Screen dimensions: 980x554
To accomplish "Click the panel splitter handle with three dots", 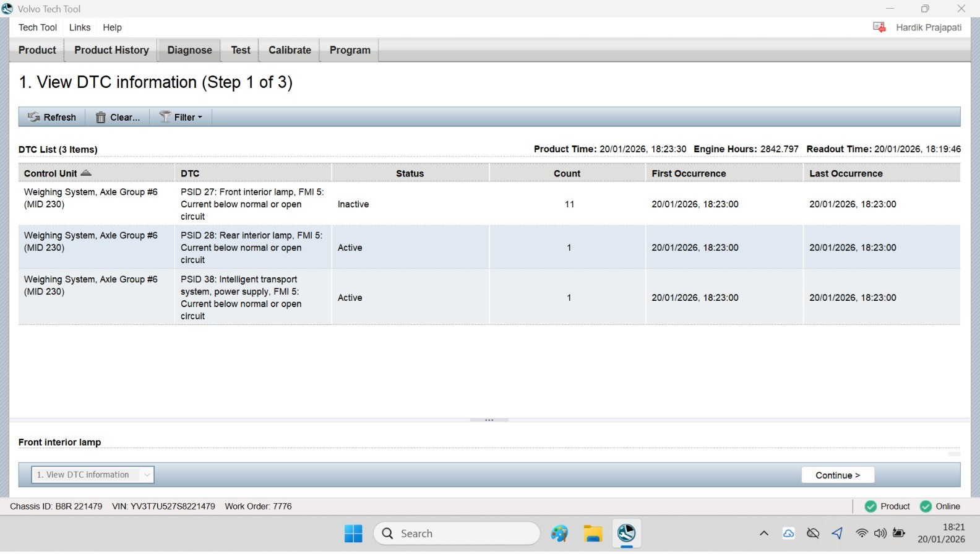I will 489,420.
